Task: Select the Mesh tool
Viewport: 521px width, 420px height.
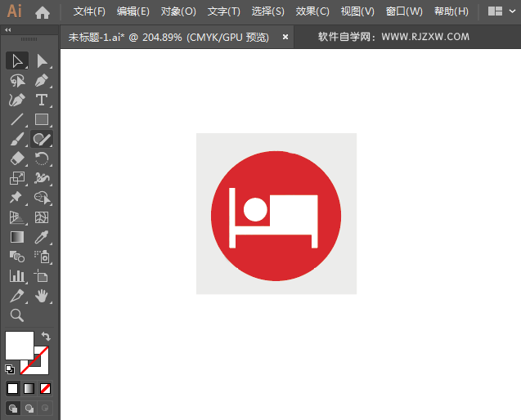Action: 42,217
